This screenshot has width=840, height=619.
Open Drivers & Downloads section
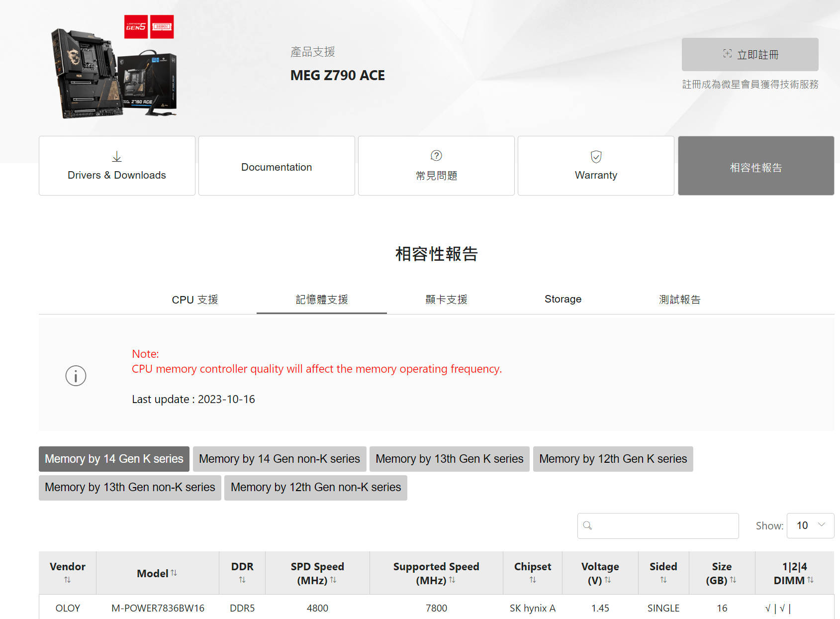point(117,166)
